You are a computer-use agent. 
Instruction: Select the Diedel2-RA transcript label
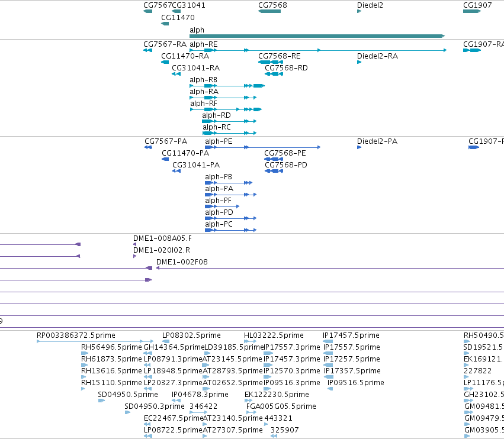point(377,56)
